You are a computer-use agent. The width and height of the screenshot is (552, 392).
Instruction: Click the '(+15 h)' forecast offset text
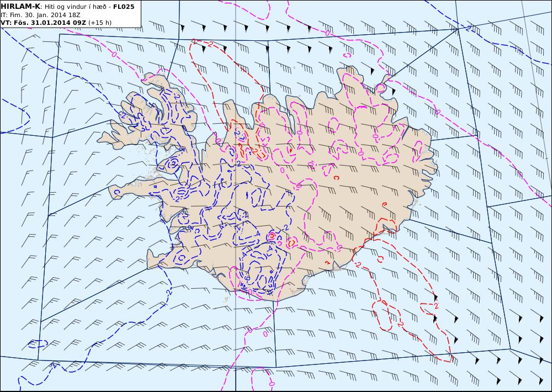pyautogui.click(x=100, y=23)
